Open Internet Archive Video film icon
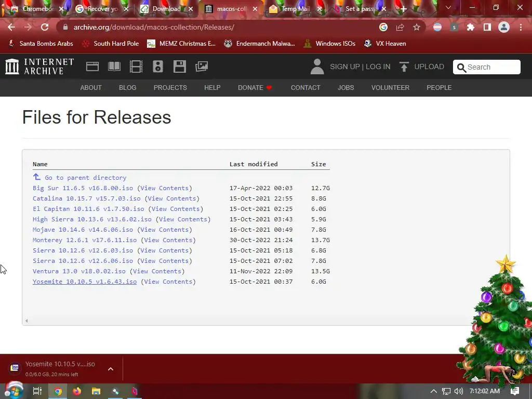 point(136,66)
